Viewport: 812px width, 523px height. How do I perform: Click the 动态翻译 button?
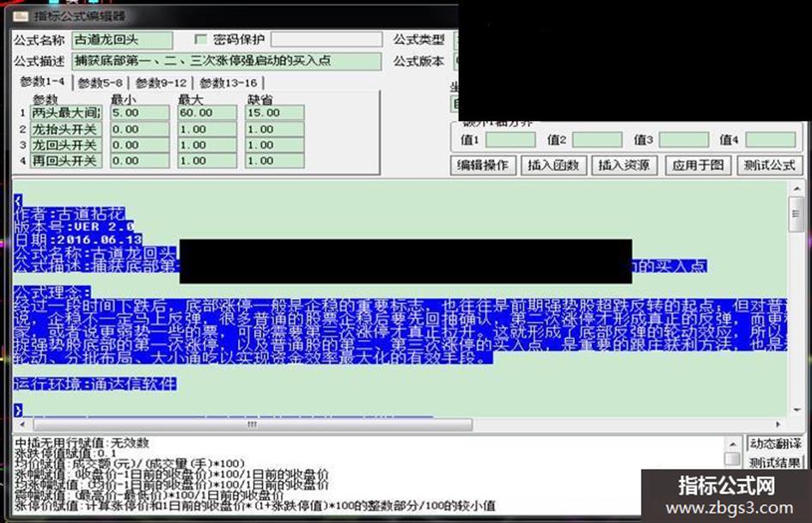click(775, 444)
